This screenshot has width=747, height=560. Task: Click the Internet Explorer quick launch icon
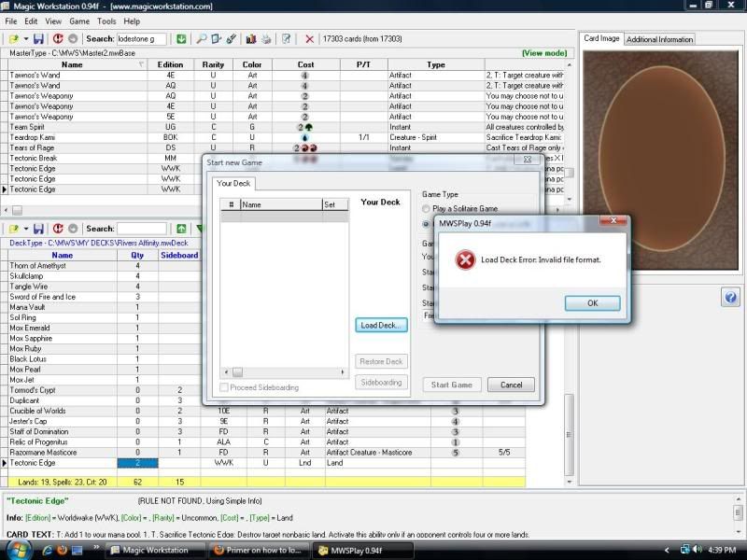click(x=48, y=550)
